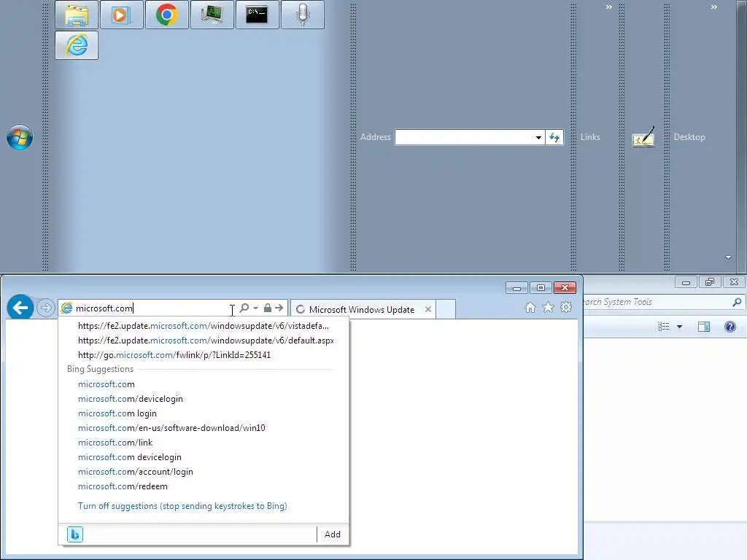Open the Command Prompt taskbar icon
The width and height of the screenshot is (747, 560).
tap(258, 15)
